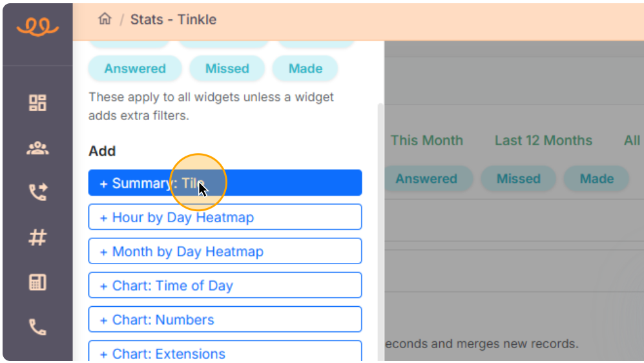The height and width of the screenshot is (363, 644).
Task: Open the phone handset sidebar icon
Action: (37, 327)
